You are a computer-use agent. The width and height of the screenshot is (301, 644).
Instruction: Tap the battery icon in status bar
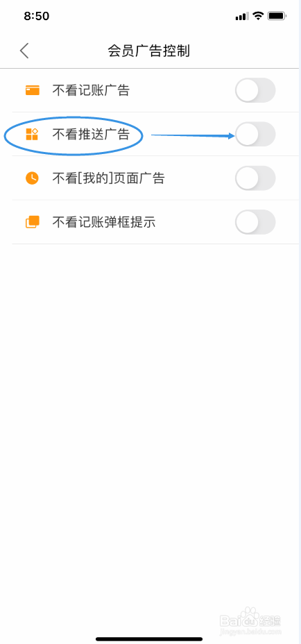coord(277,16)
